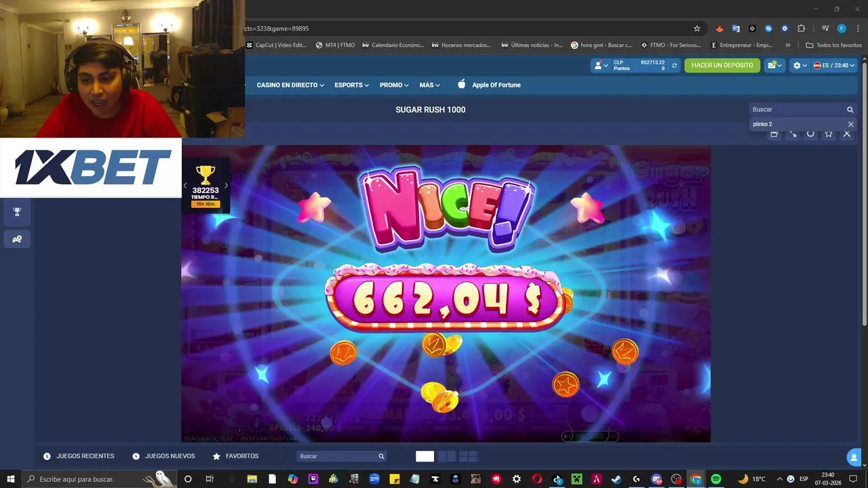
Task: Open the support chat avatar button
Action: (854, 457)
